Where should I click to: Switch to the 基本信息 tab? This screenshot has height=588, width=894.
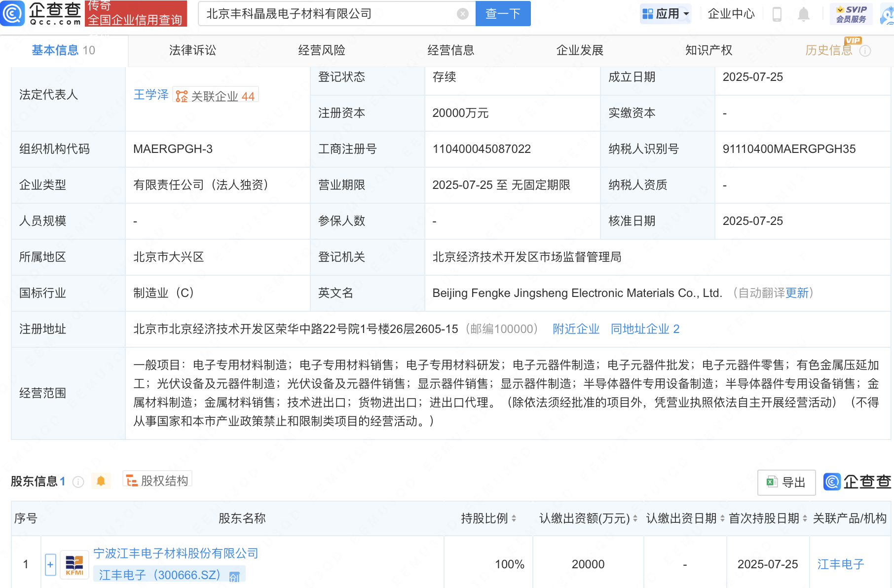coord(64,50)
